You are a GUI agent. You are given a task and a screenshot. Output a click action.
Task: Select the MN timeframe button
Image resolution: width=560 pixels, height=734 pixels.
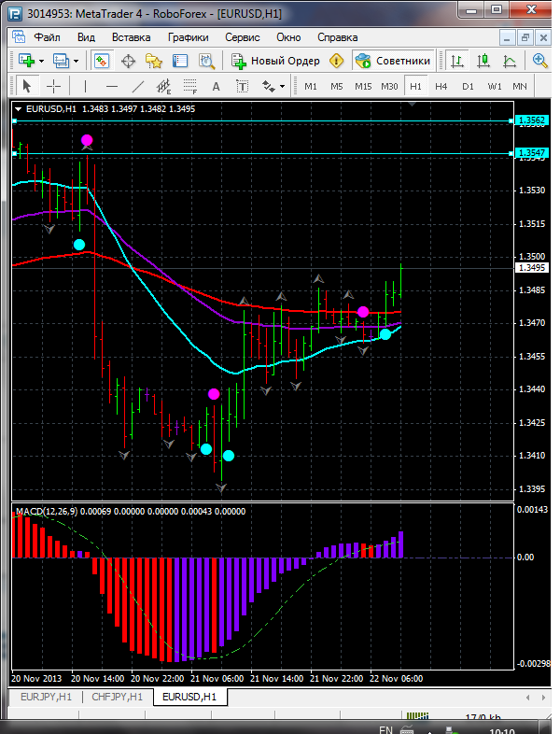click(520, 86)
